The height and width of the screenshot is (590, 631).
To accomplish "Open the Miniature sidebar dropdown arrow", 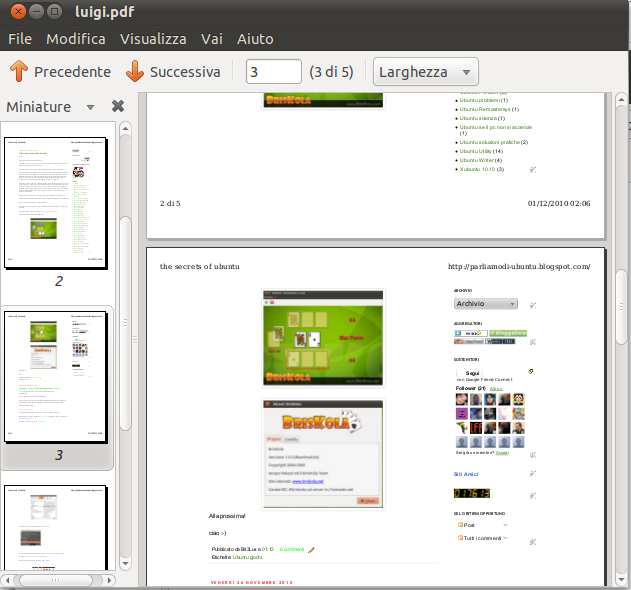I will tap(91, 107).
